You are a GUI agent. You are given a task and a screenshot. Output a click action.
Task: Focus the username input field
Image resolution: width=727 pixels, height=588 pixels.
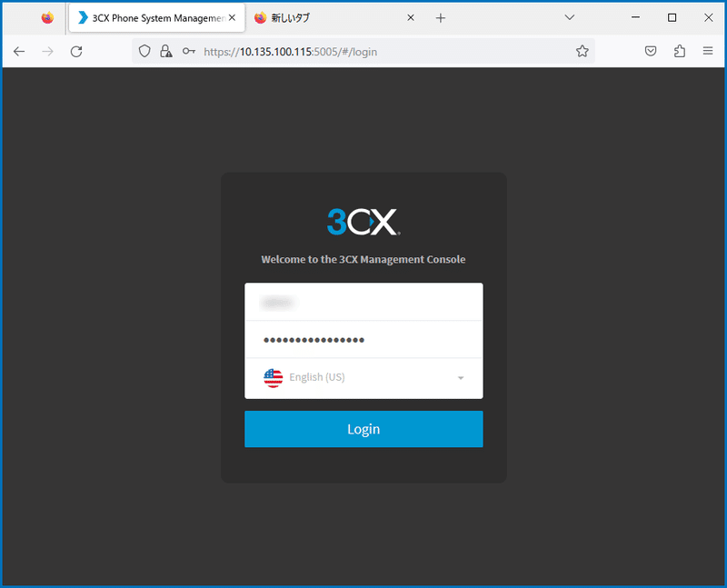(x=363, y=302)
